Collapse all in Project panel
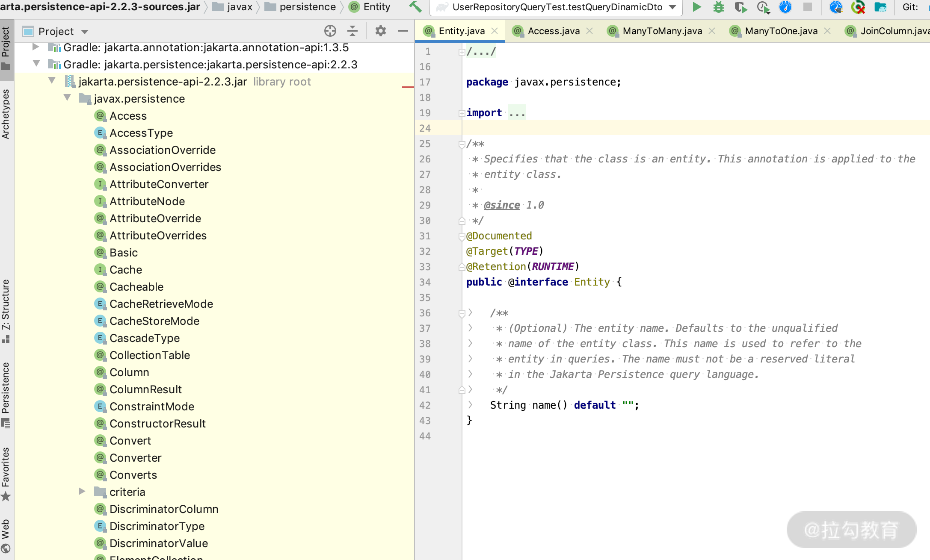 (352, 31)
